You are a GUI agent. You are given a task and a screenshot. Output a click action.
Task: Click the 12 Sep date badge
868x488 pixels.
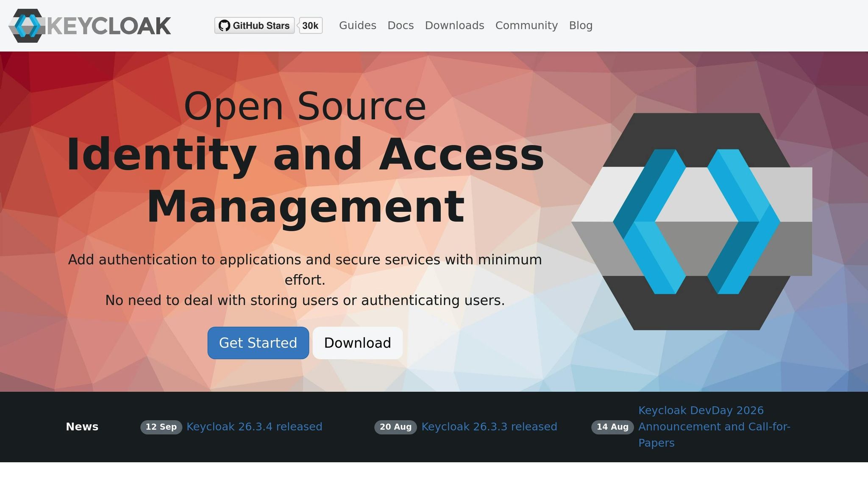coord(161,427)
